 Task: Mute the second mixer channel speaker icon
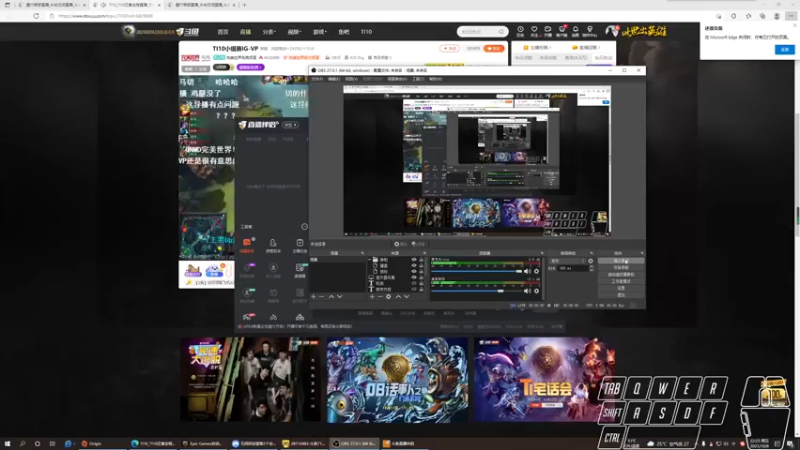(x=527, y=291)
